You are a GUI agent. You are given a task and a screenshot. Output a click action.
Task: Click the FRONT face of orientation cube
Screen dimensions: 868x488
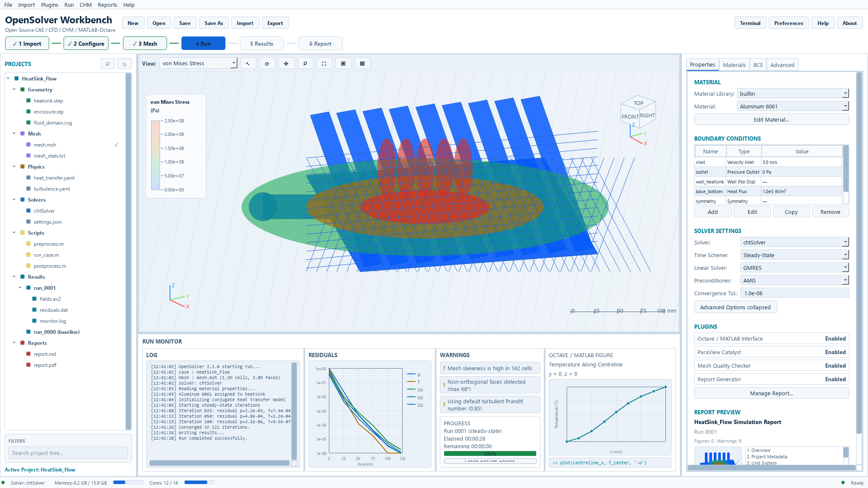(630, 117)
